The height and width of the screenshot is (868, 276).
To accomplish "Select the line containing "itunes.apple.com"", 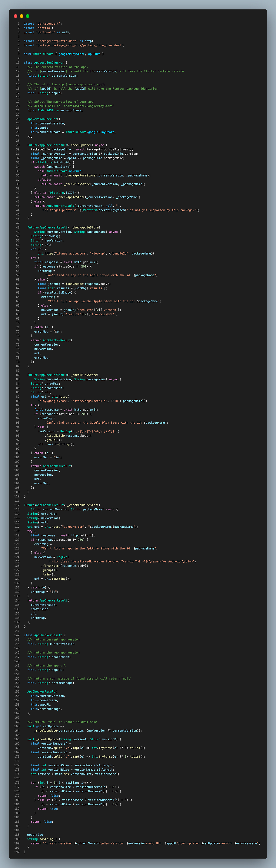I will pos(97,253).
